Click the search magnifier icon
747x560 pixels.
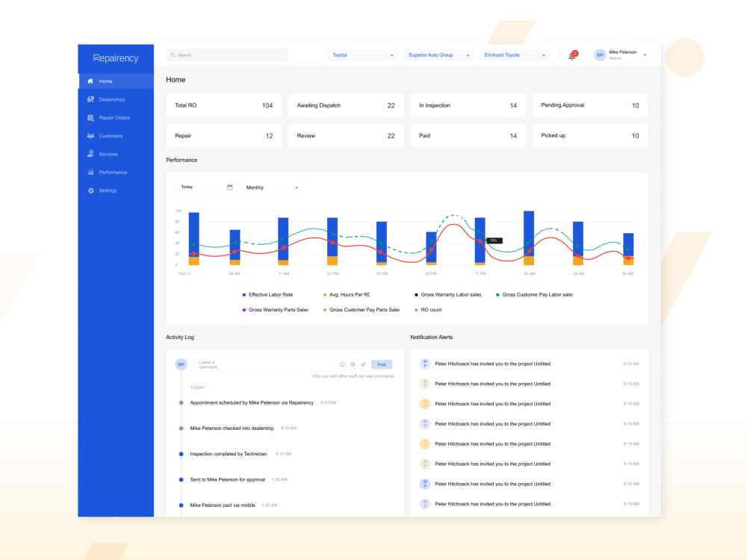tap(173, 55)
